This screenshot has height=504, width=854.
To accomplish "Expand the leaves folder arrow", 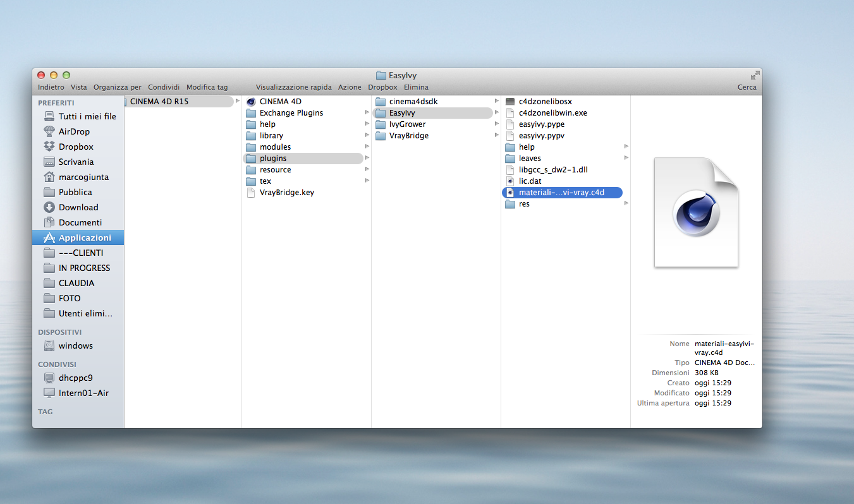I will (626, 159).
